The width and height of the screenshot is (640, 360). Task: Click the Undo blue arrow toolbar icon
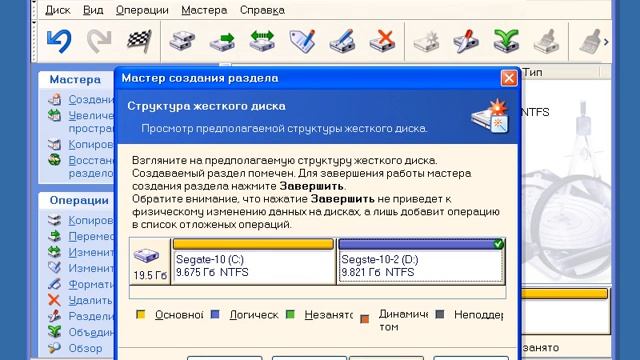(59, 41)
